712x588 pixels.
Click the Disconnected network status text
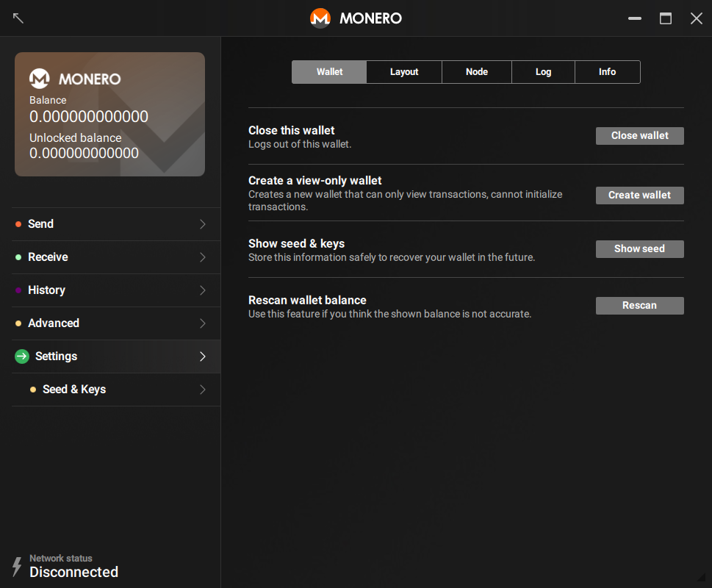coord(74,572)
